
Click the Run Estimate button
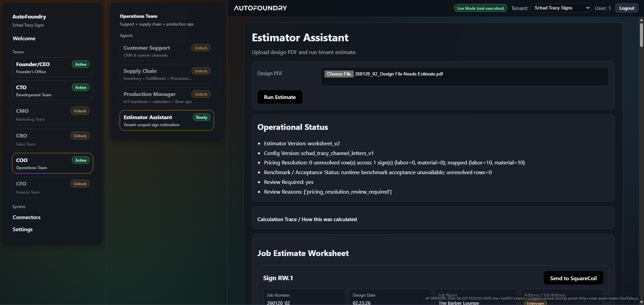coord(280,97)
